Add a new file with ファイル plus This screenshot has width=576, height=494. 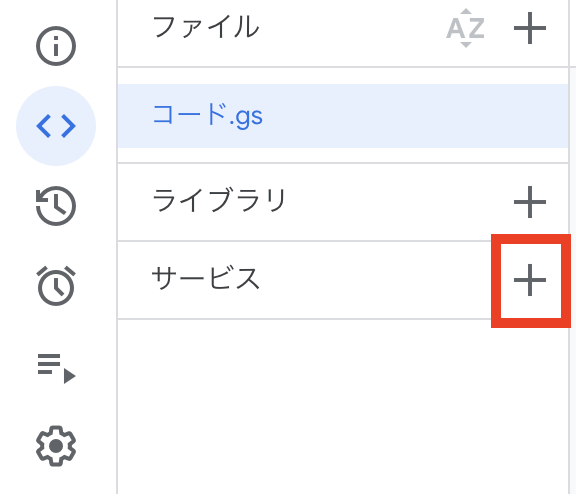point(529,28)
